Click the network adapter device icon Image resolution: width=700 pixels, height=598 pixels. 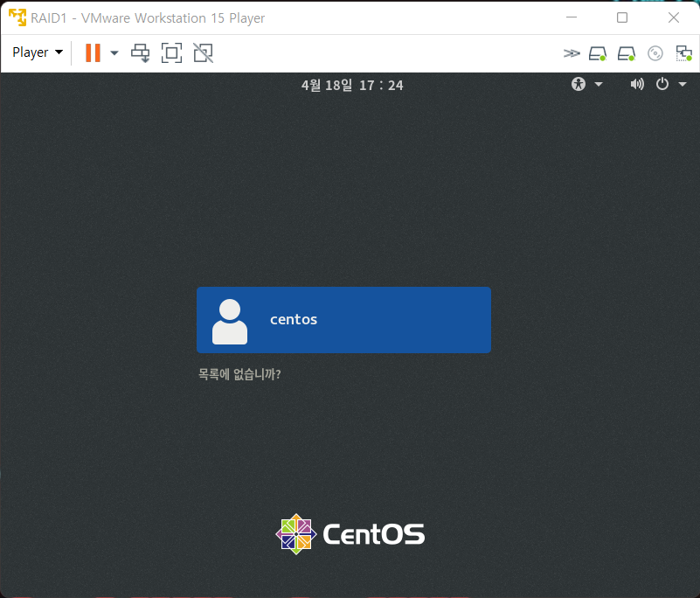point(683,53)
